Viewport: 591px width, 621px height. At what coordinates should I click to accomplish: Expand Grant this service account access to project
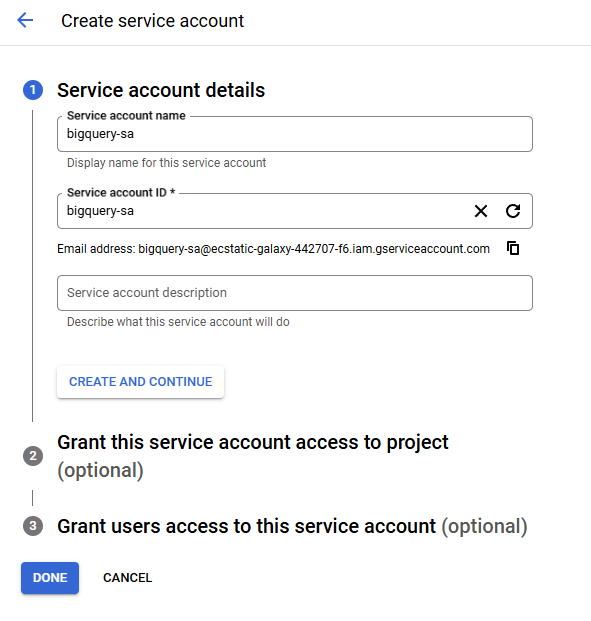(x=253, y=456)
